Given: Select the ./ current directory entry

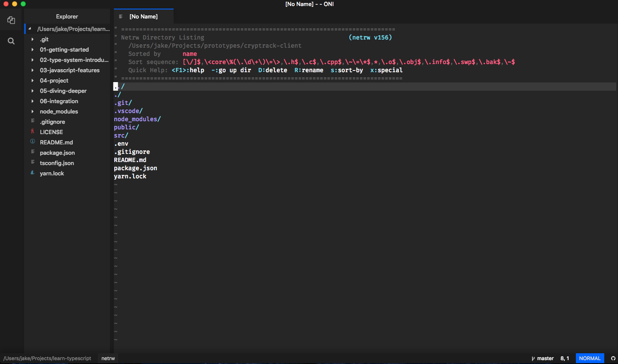Looking at the screenshot, I should (x=117, y=95).
